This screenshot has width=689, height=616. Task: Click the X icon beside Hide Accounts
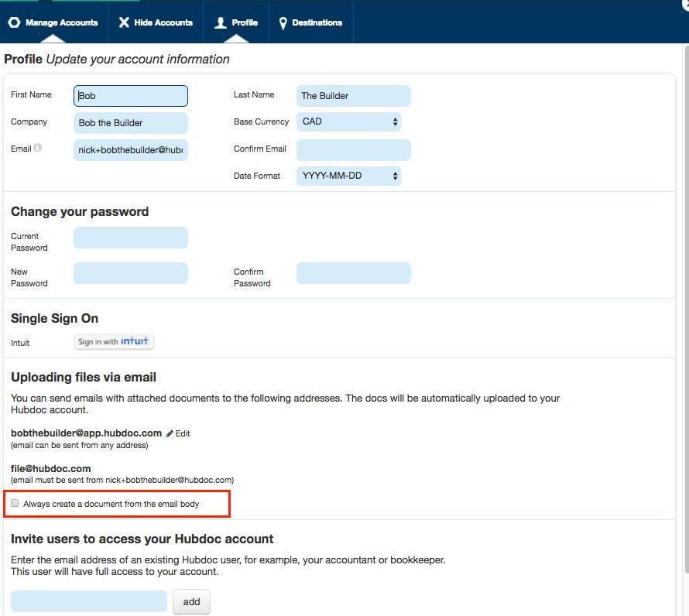125,22
